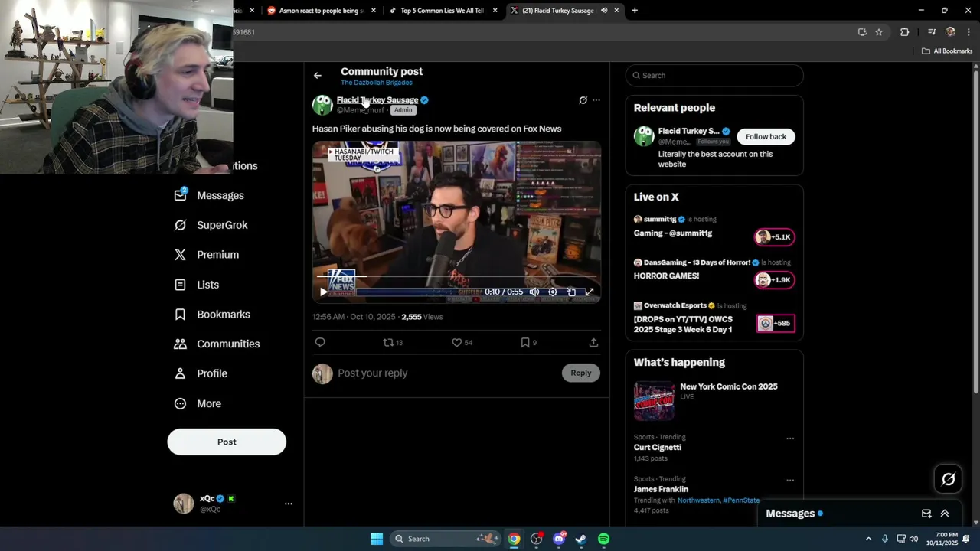Play the Fox News video
This screenshot has height=551, width=980.
323,292
